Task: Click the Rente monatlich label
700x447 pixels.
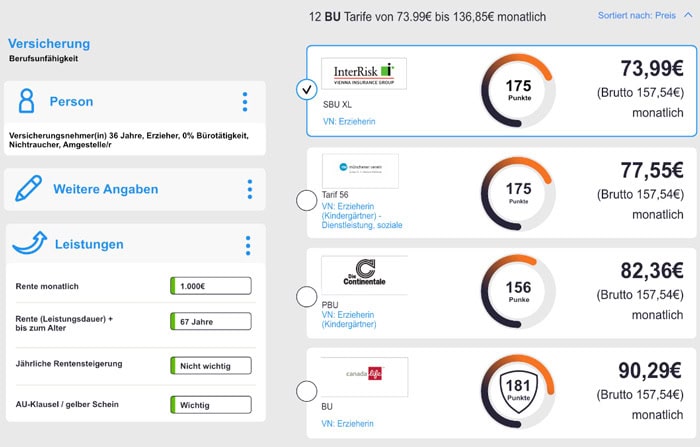Action: [x=47, y=286]
